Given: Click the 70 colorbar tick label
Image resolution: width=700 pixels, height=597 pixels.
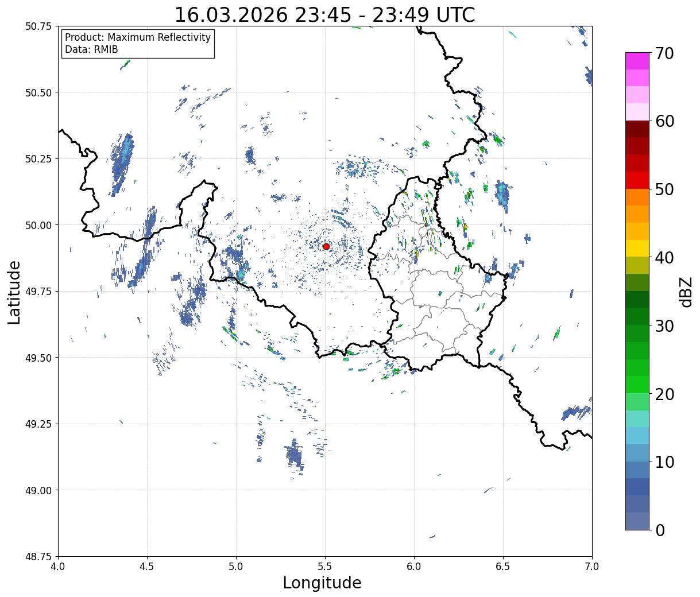Looking at the screenshot, I should [664, 53].
